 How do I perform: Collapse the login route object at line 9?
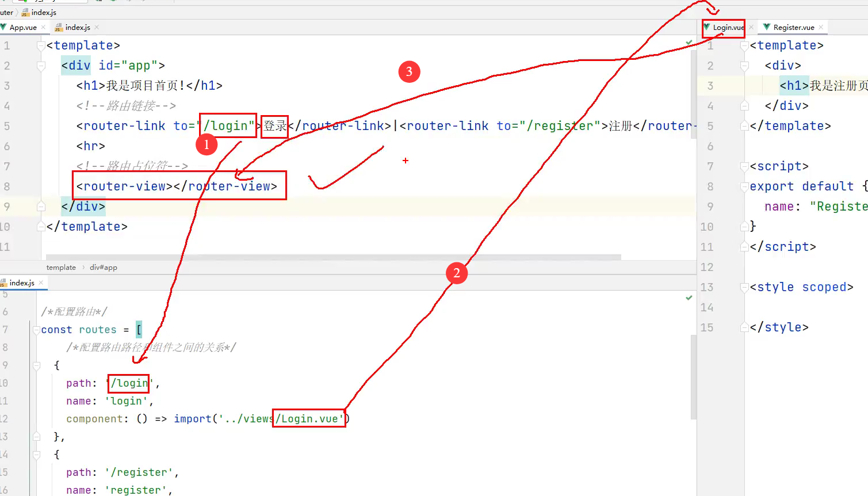[37, 365]
